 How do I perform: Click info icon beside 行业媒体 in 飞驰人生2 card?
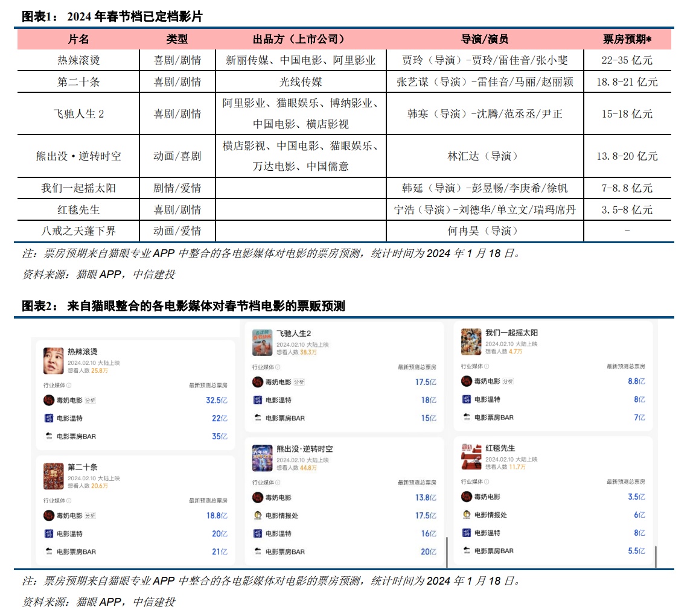tap(278, 367)
